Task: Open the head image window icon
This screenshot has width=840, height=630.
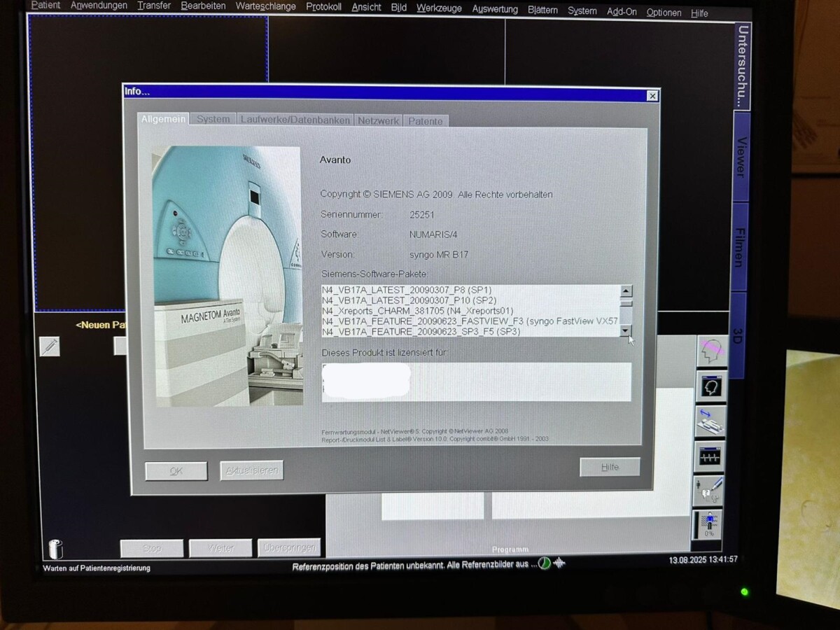Action: [710, 386]
